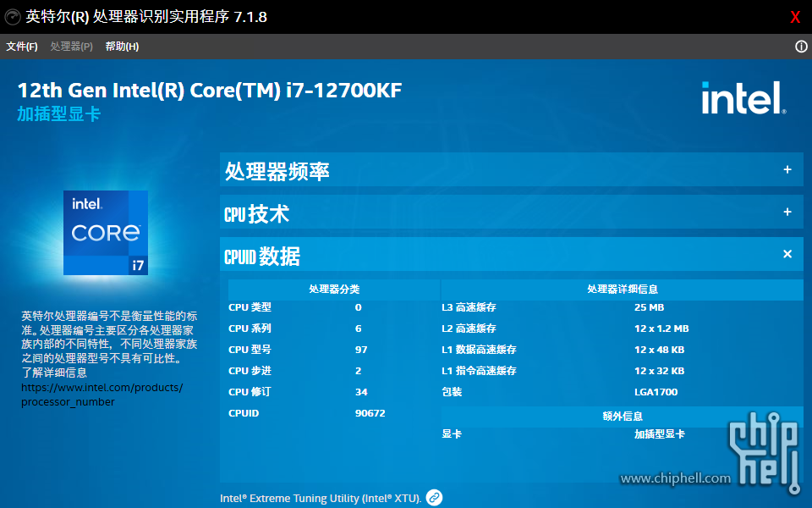Open the 文件(F) menu
Screen dimensions: 812x508
(x=22, y=47)
